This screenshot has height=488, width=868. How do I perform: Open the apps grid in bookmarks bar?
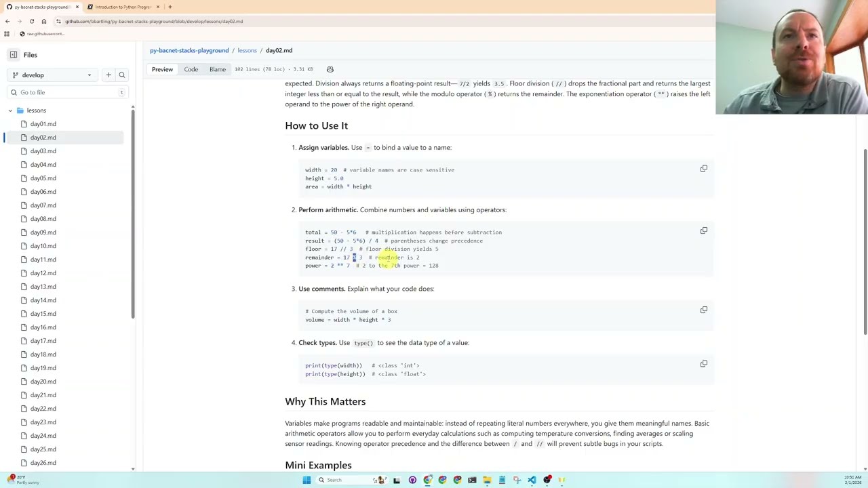point(7,34)
